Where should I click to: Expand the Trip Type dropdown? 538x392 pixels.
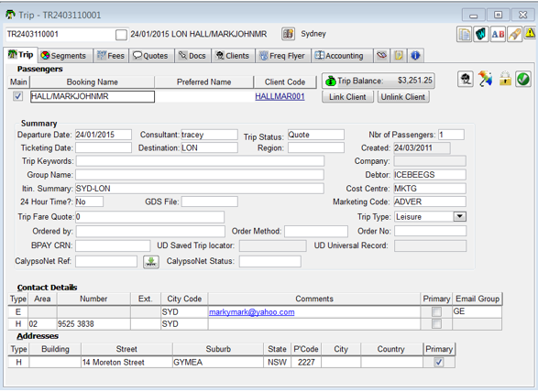(x=460, y=216)
